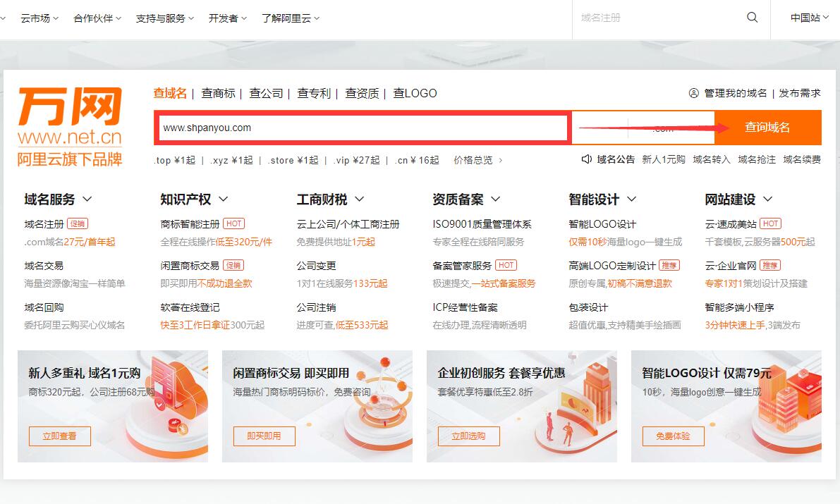Open the 域名续费 link
Viewport: 840px width, 504px height.
[802, 159]
